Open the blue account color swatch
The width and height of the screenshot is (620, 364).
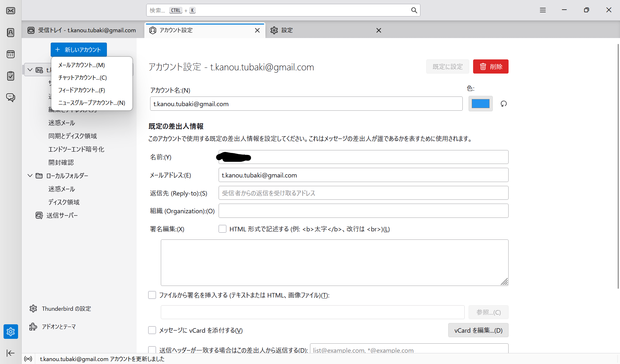coord(480,104)
